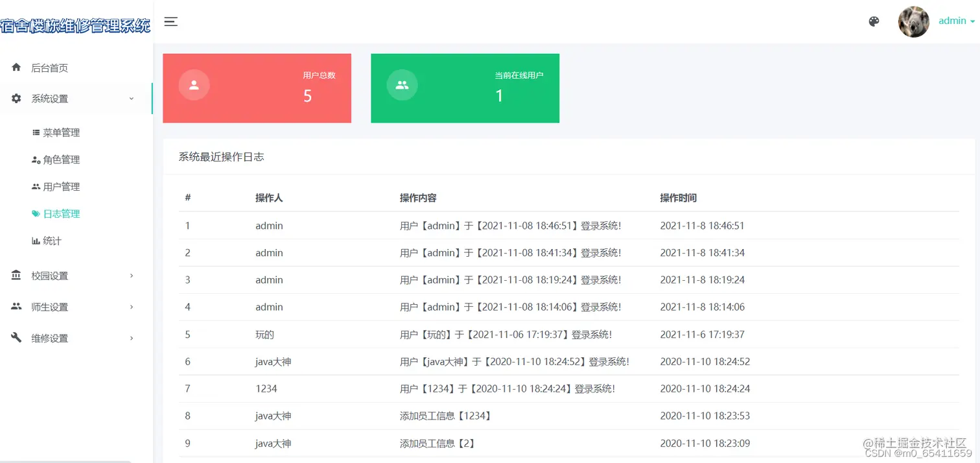The width and height of the screenshot is (980, 463).
Task: Click the 系统最近操作日志 panel title
Action: [221, 157]
